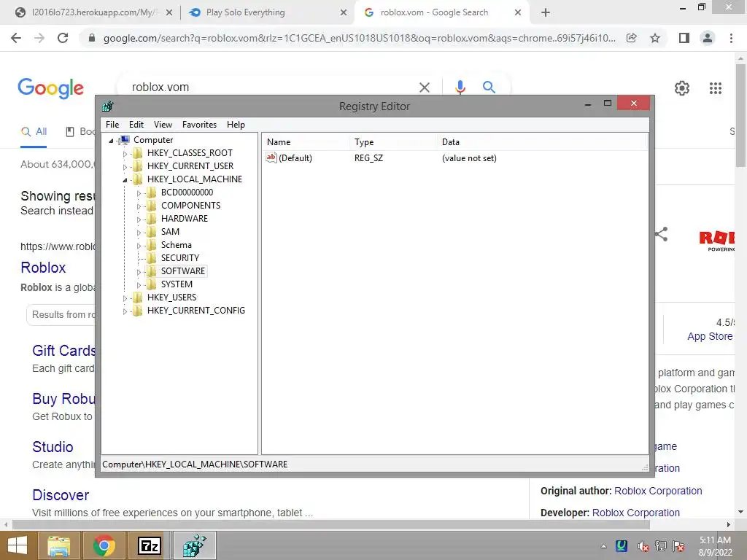Open the Discover sitelink
747x560 pixels.
tap(61, 495)
